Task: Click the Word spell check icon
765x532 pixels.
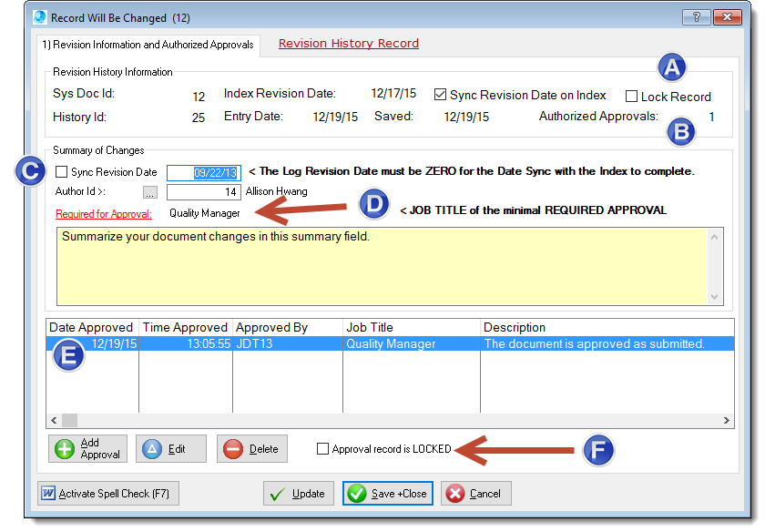Action: 48,494
